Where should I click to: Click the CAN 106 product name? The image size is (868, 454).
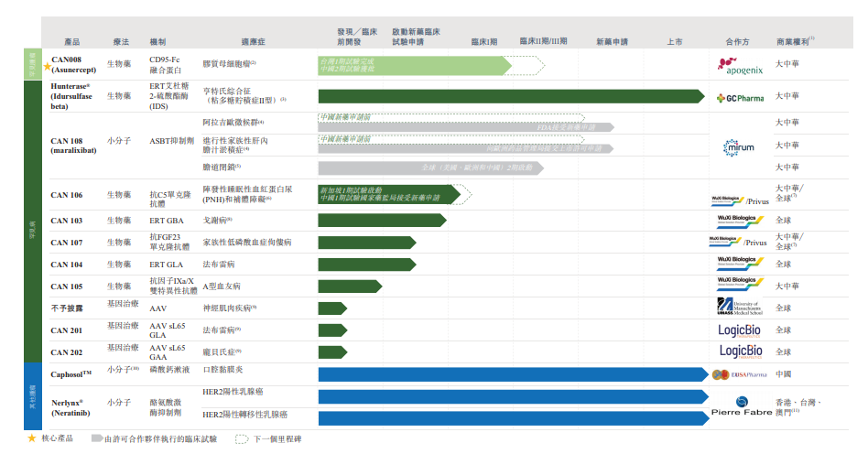point(66,195)
